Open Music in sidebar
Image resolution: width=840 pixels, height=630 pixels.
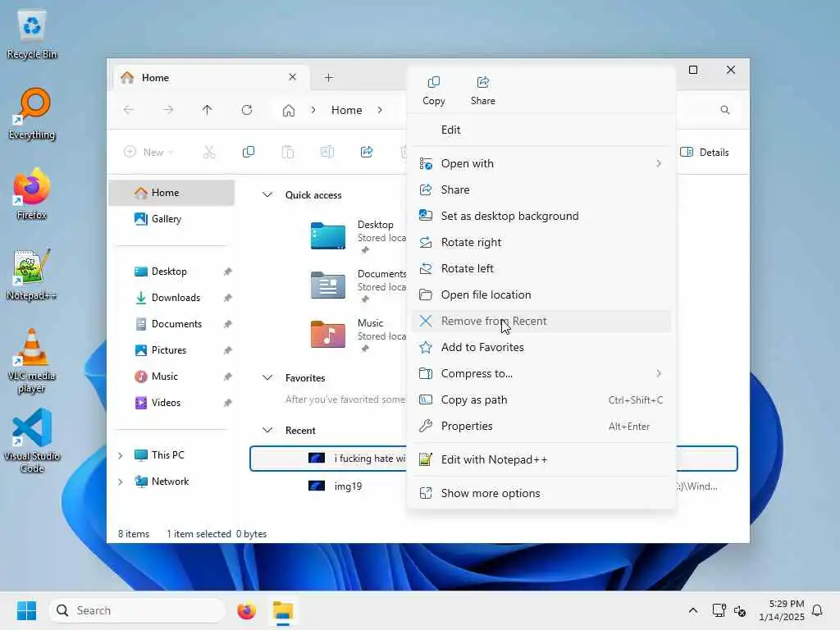tap(171, 377)
